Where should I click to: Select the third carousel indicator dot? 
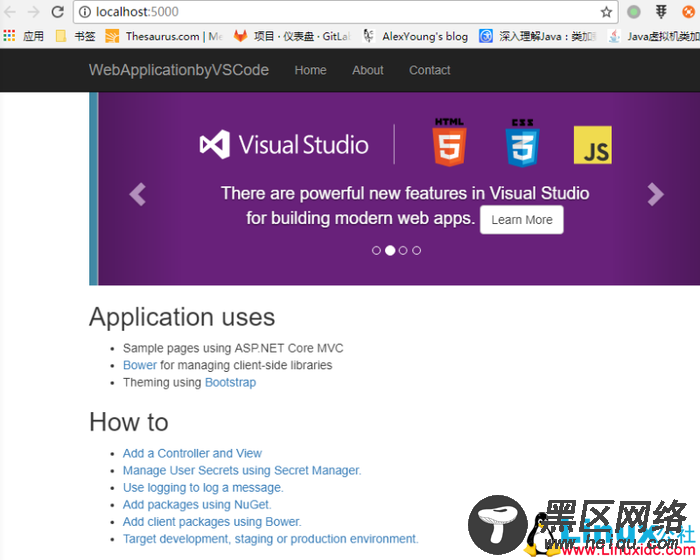click(x=403, y=251)
